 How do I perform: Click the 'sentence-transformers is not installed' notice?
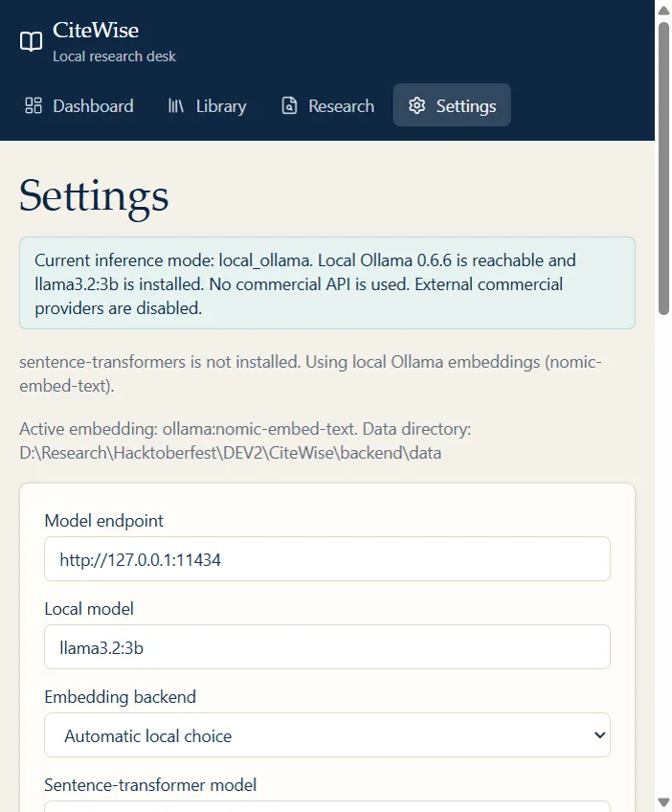coord(310,373)
